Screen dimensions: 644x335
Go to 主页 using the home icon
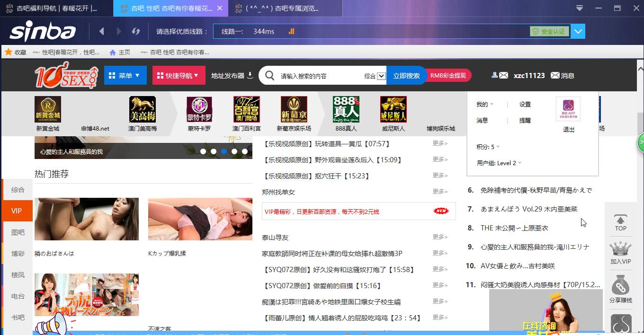click(112, 52)
